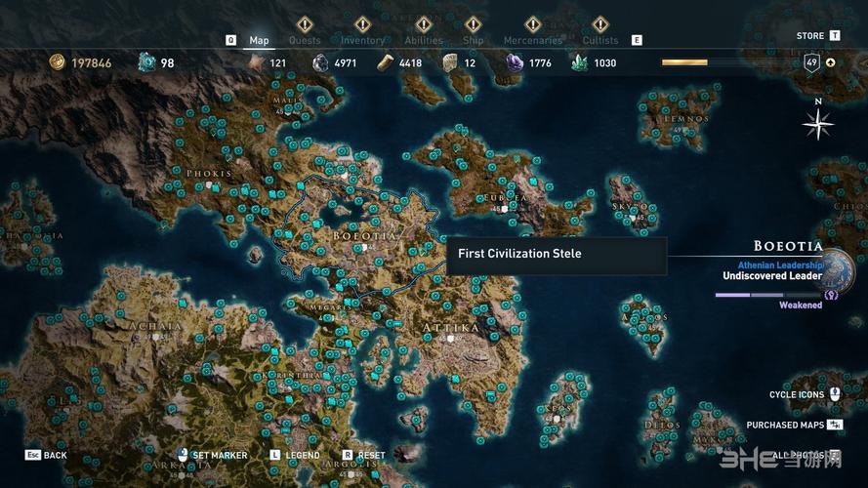Click the SET MARKER control

point(212,455)
